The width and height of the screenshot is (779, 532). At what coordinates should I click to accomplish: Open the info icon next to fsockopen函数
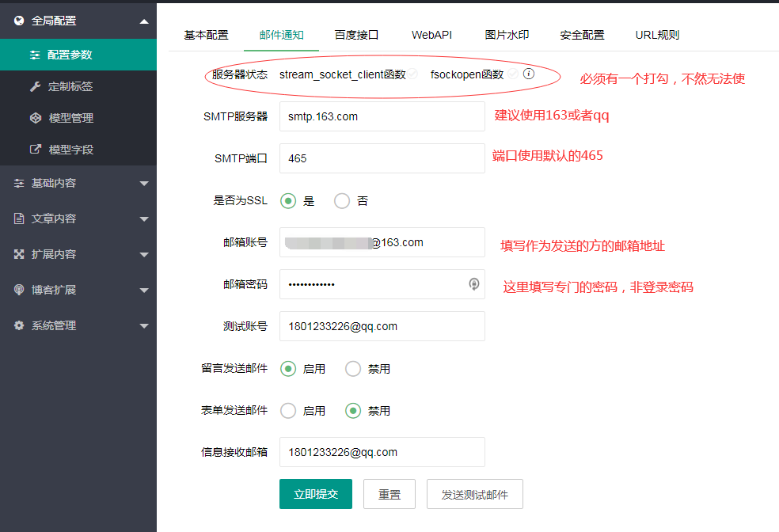(x=528, y=74)
